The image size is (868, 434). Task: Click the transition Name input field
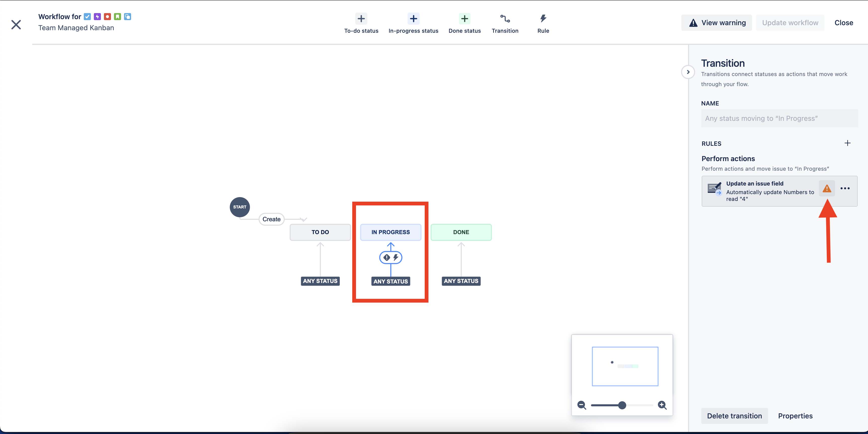(x=779, y=118)
